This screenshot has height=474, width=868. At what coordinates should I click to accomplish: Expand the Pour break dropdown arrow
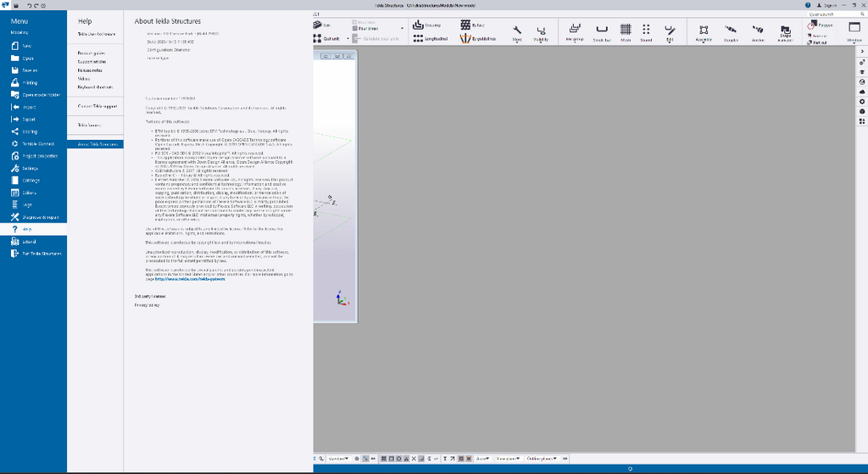402,28
